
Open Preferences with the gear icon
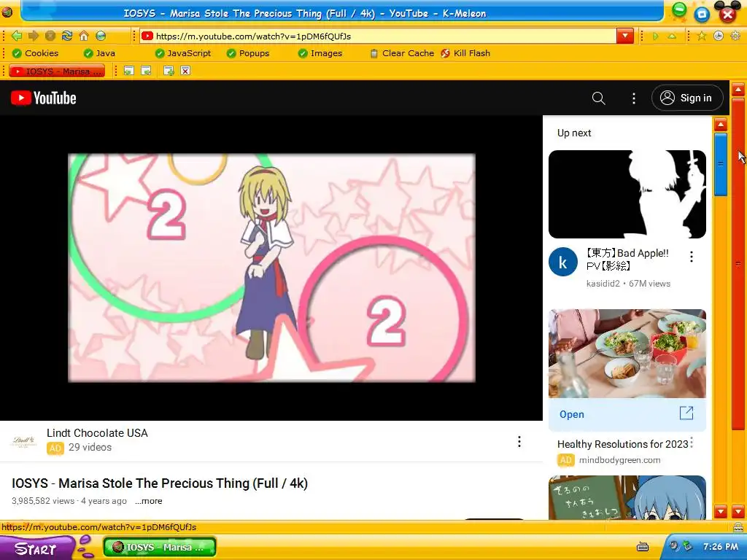(x=735, y=36)
